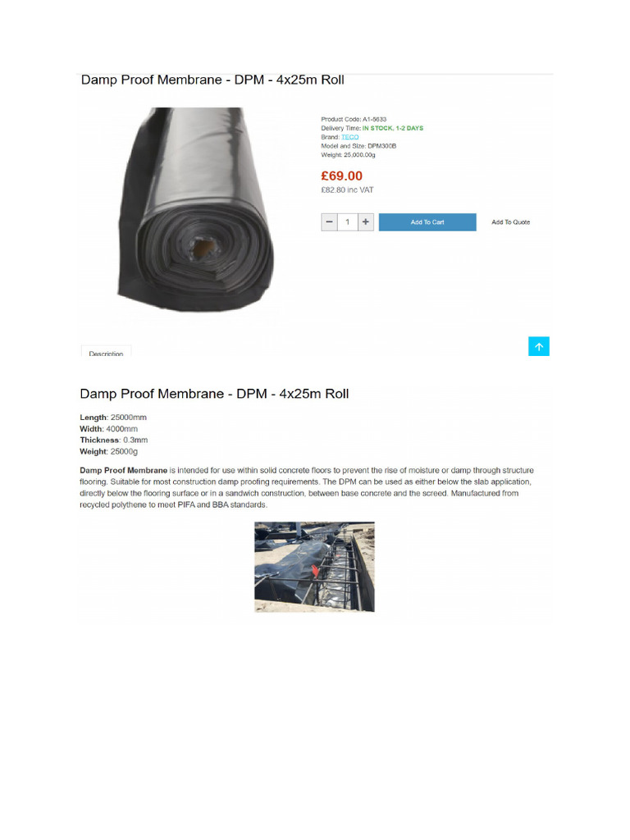Open the Description tab

(106, 351)
